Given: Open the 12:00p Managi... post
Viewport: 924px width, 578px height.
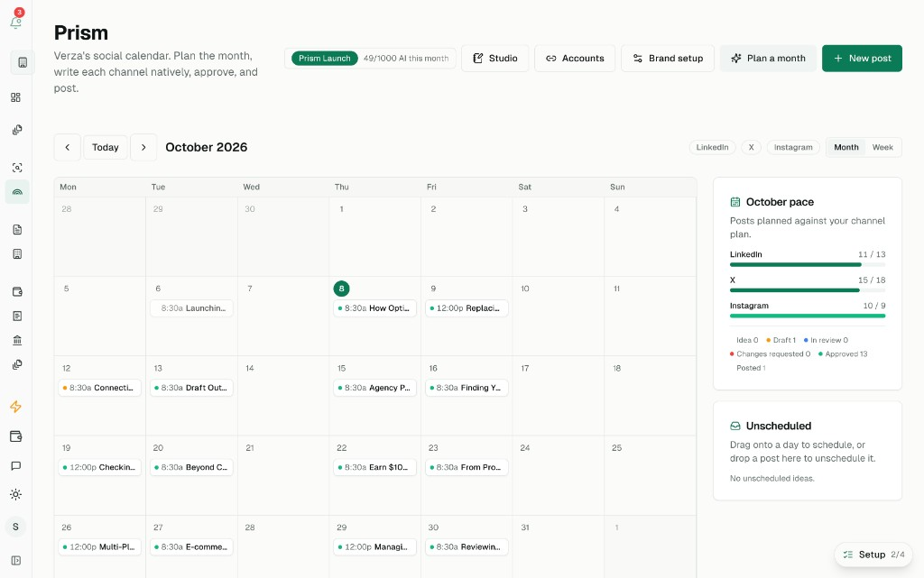Looking at the screenshot, I should [374, 546].
